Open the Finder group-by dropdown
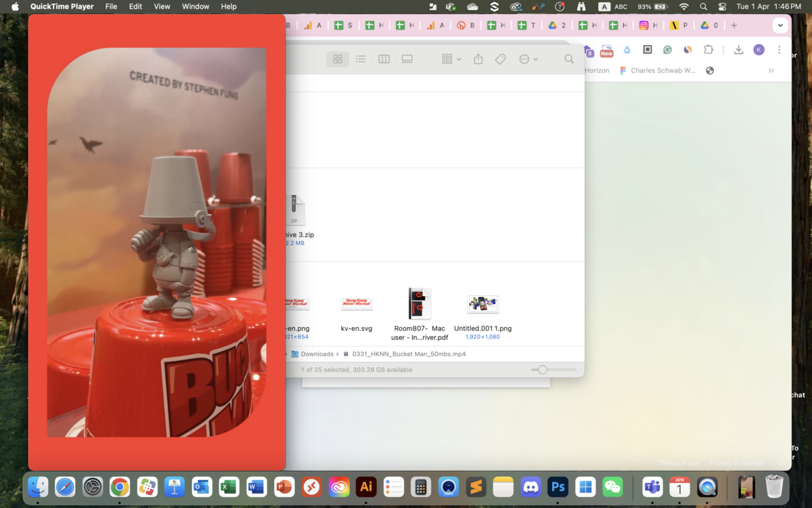 click(451, 59)
